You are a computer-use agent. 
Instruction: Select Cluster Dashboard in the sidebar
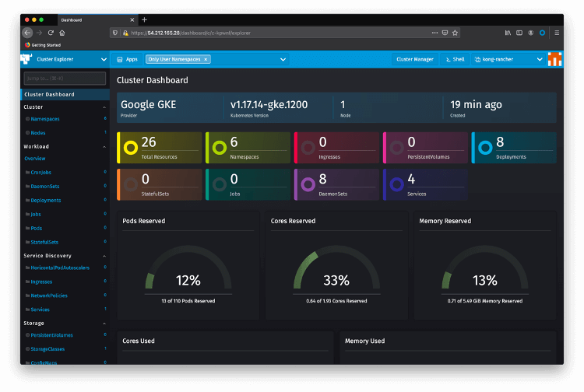[x=49, y=94]
